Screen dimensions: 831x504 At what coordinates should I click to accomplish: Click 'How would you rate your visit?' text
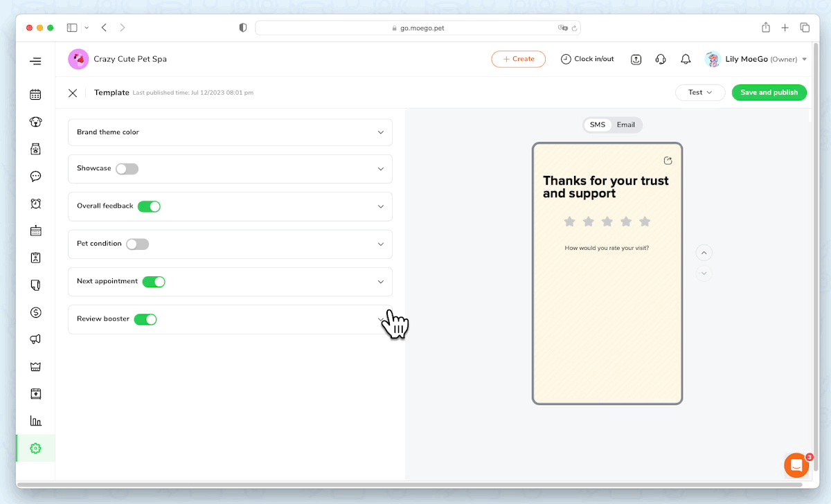607,248
